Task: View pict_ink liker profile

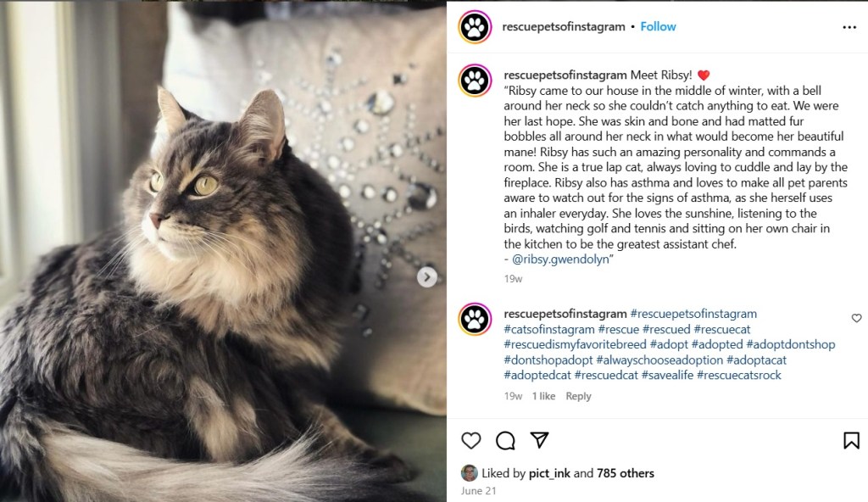Action: point(549,473)
